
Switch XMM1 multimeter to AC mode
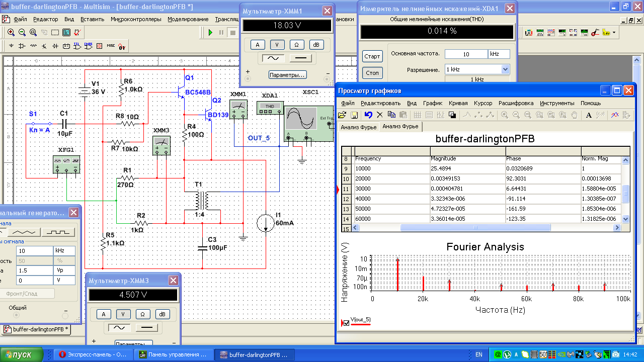[x=274, y=58]
